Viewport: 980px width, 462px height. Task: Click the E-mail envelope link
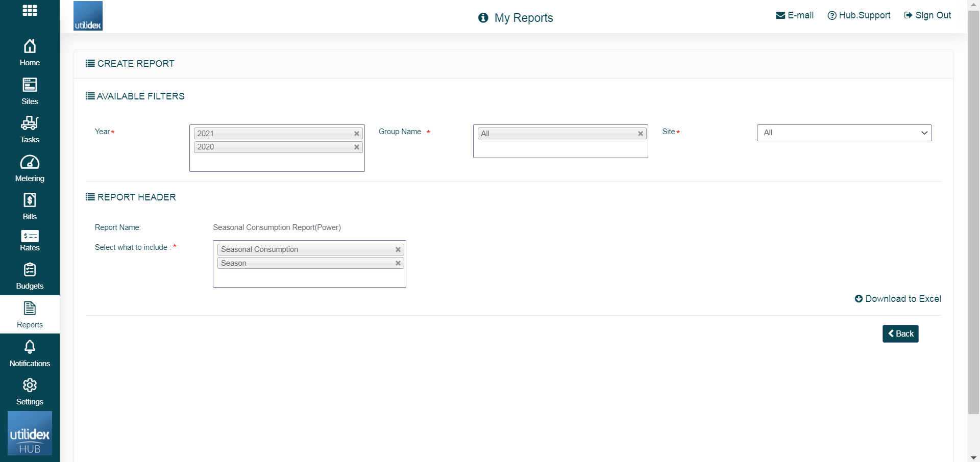click(x=795, y=15)
